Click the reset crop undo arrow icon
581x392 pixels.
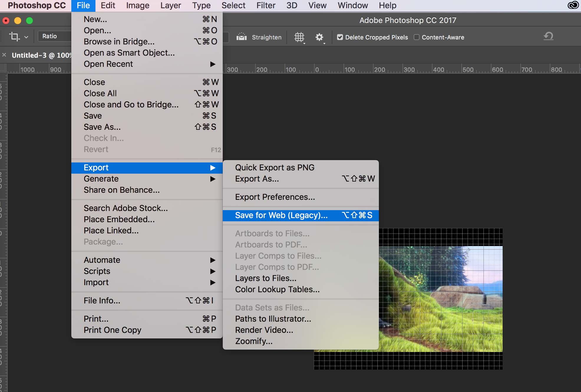click(x=548, y=36)
